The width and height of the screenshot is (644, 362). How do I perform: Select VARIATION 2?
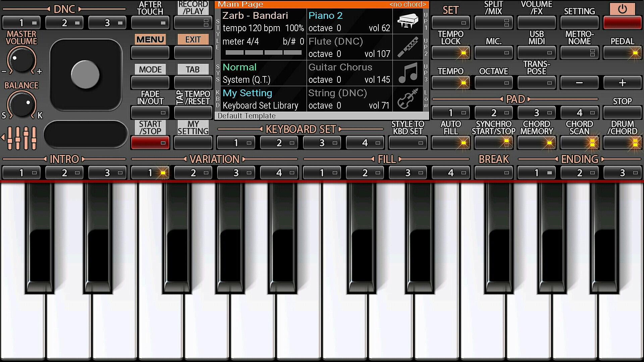click(x=193, y=173)
